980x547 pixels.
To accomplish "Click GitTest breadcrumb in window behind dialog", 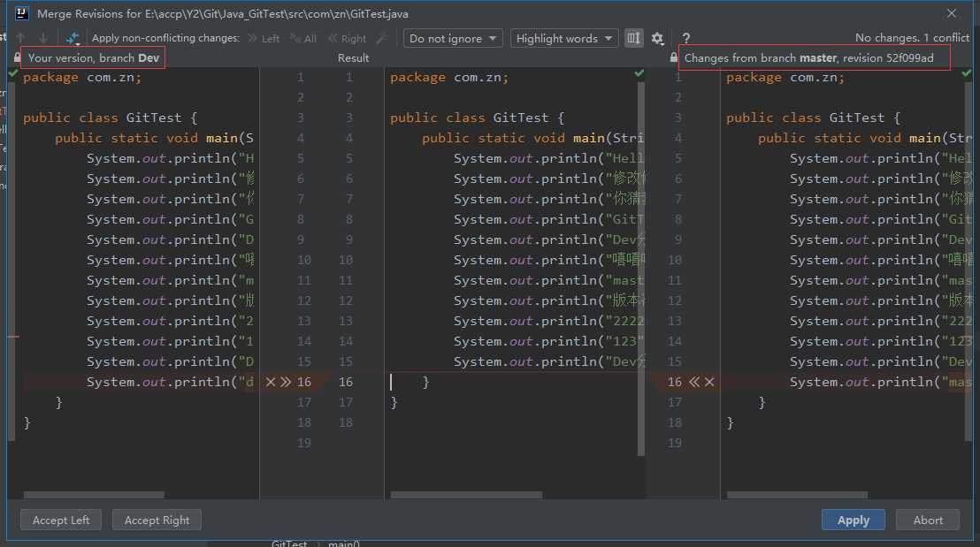I will (288, 543).
